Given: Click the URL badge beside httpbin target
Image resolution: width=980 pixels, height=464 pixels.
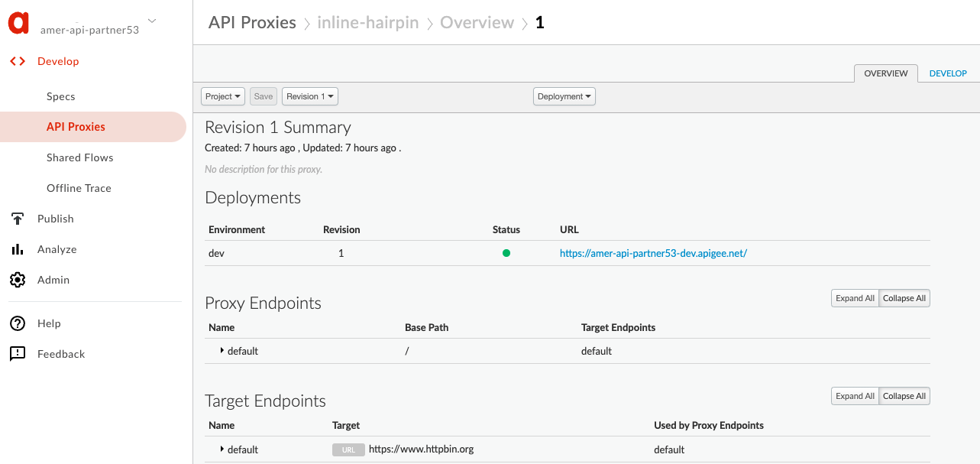Looking at the screenshot, I should pos(348,449).
